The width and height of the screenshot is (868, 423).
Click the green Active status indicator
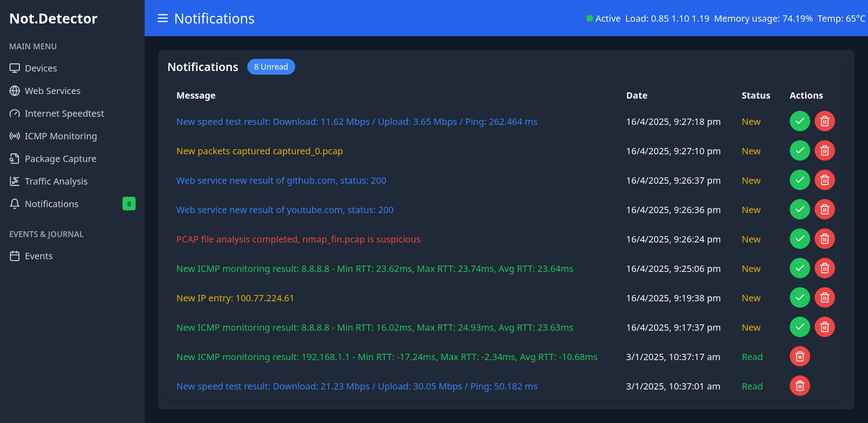tap(603, 19)
